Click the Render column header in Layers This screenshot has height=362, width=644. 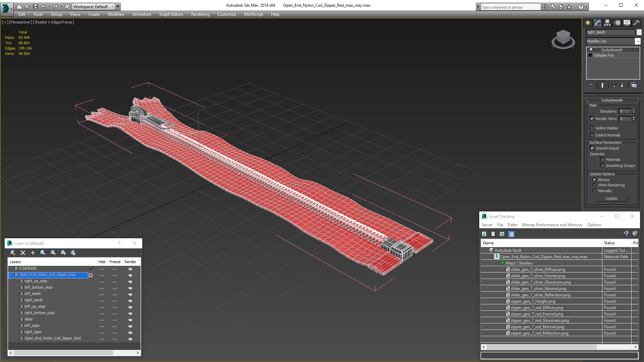tap(130, 262)
